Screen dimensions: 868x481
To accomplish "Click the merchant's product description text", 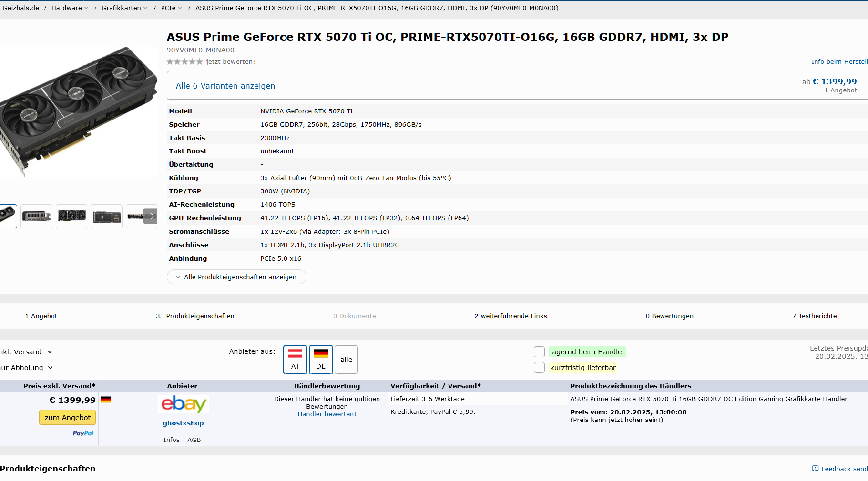I will click(x=709, y=399).
